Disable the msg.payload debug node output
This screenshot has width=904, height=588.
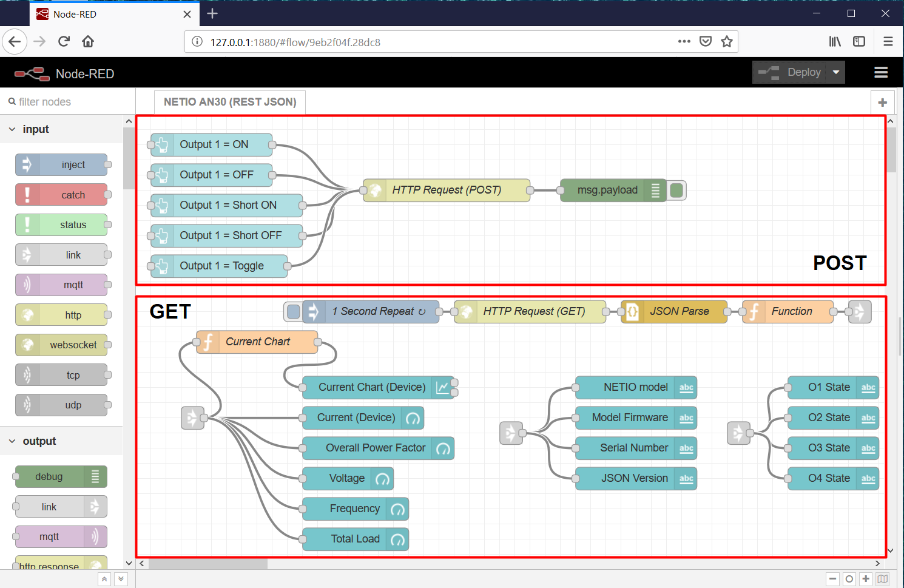coord(676,190)
